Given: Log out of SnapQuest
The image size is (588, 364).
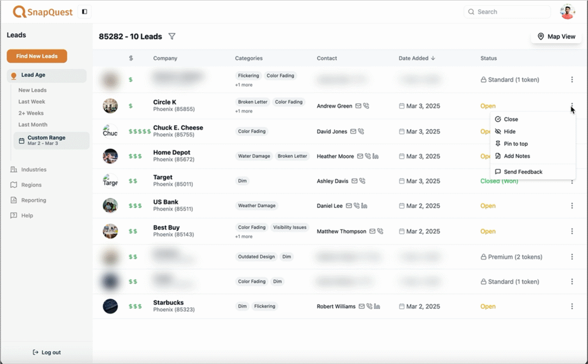Looking at the screenshot, I should pyautogui.click(x=47, y=353).
